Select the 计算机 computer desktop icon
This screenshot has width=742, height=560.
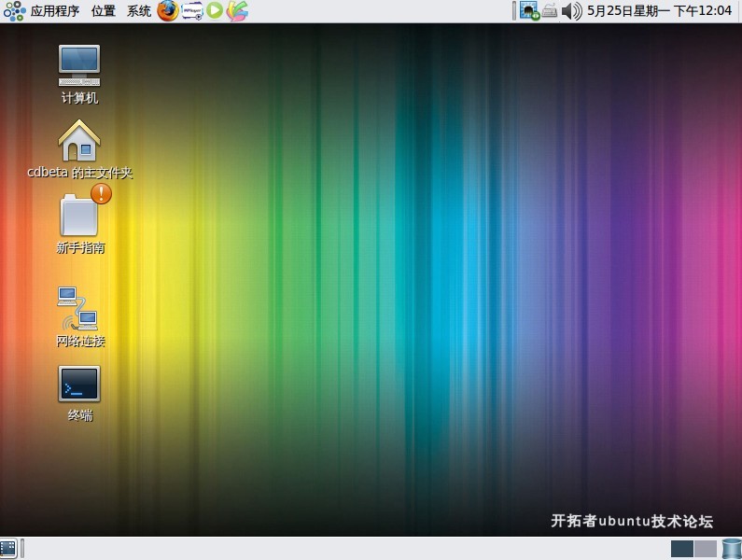click(x=79, y=74)
